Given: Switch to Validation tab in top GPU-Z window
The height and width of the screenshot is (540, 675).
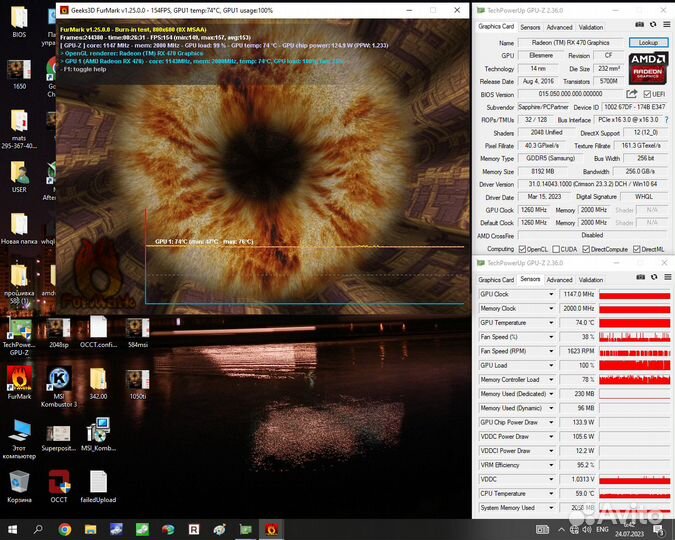Looking at the screenshot, I should point(591,27).
